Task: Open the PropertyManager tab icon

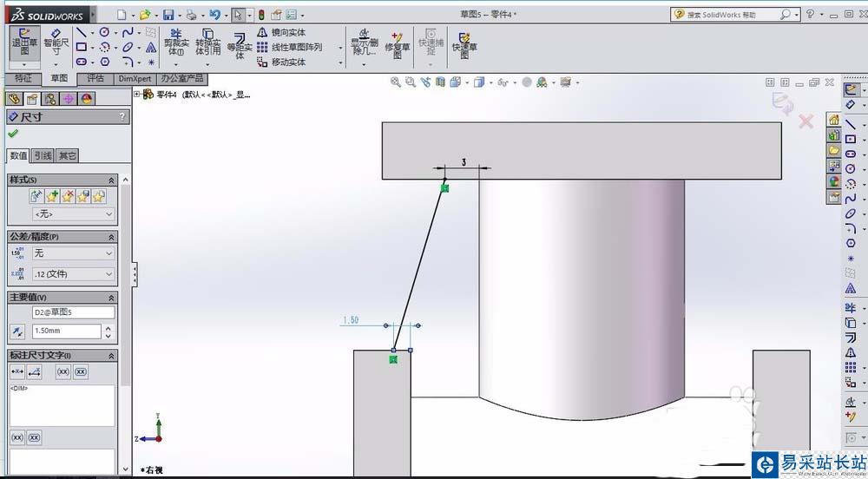Action: pyautogui.click(x=32, y=99)
